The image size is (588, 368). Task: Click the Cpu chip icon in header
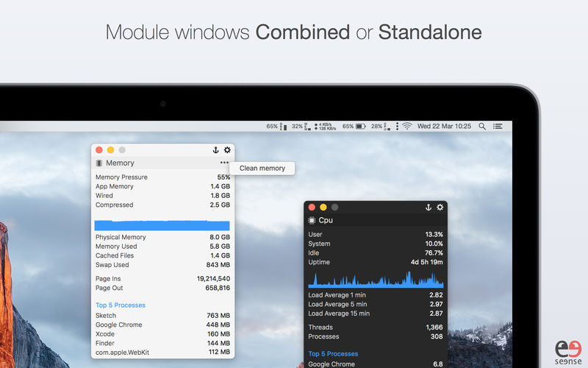[x=312, y=221]
